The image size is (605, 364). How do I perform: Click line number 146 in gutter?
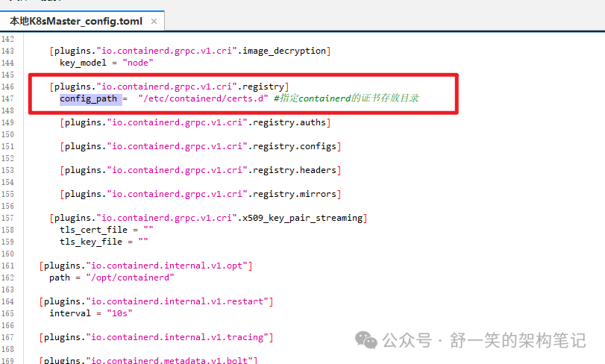point(7,87)
